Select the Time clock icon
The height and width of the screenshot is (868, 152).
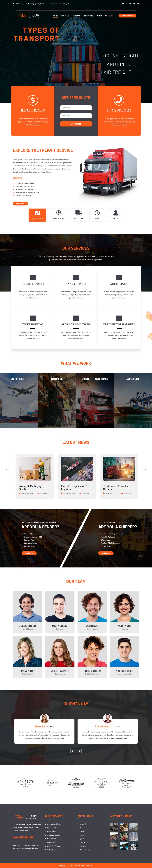97,213
